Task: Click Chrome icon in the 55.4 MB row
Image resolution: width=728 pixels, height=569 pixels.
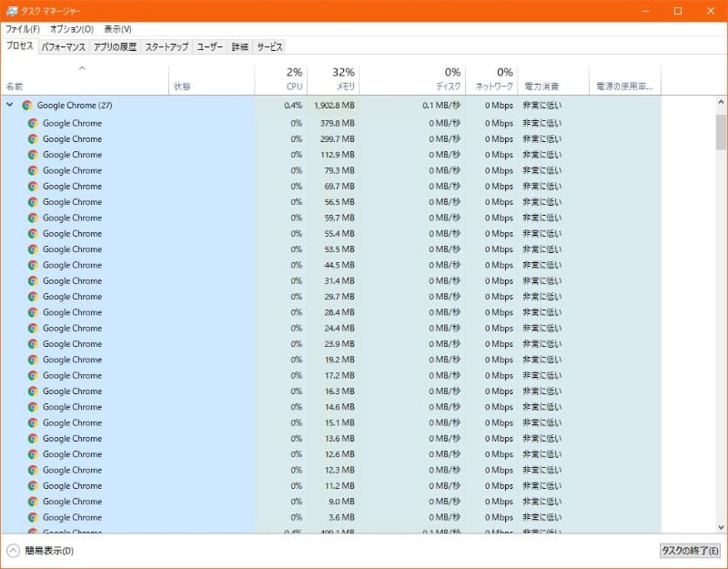Action: (x=33, y=234)
